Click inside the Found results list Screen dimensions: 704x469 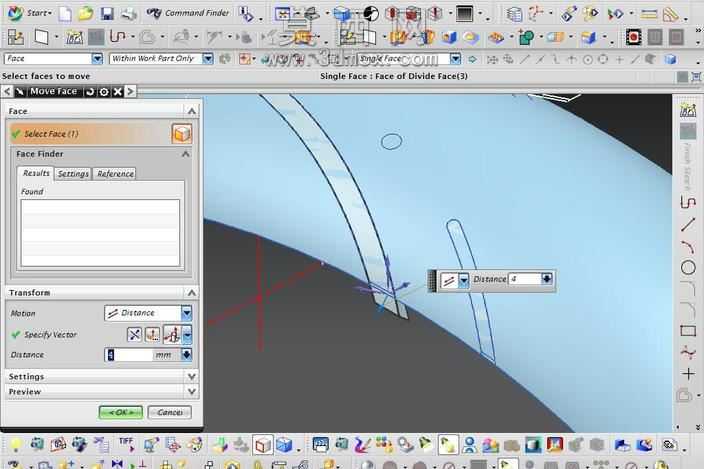(x=100, y=232)
